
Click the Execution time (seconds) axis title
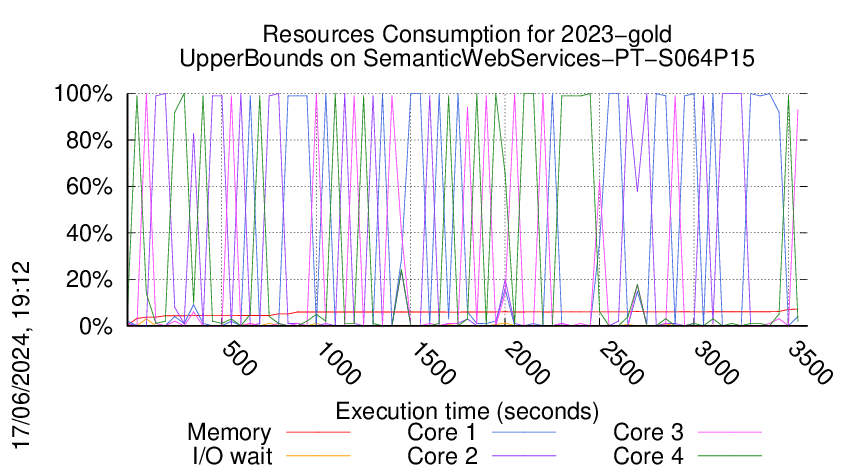click(467, 411)
